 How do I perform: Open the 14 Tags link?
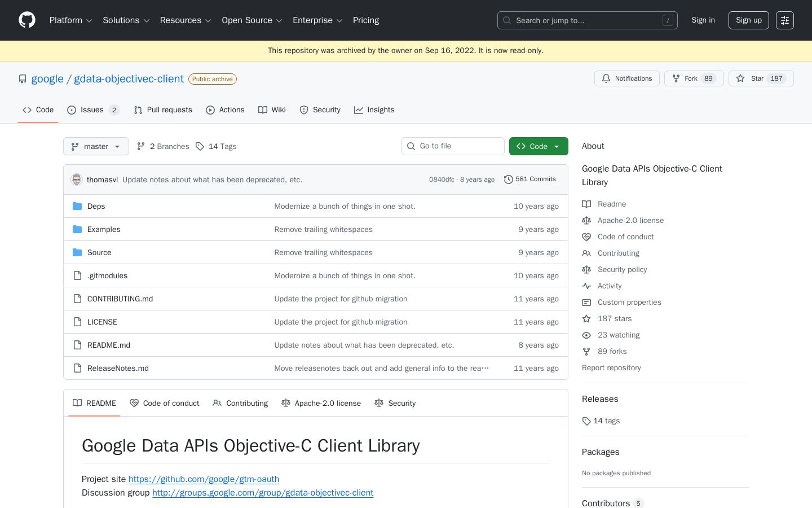(216, 146)
